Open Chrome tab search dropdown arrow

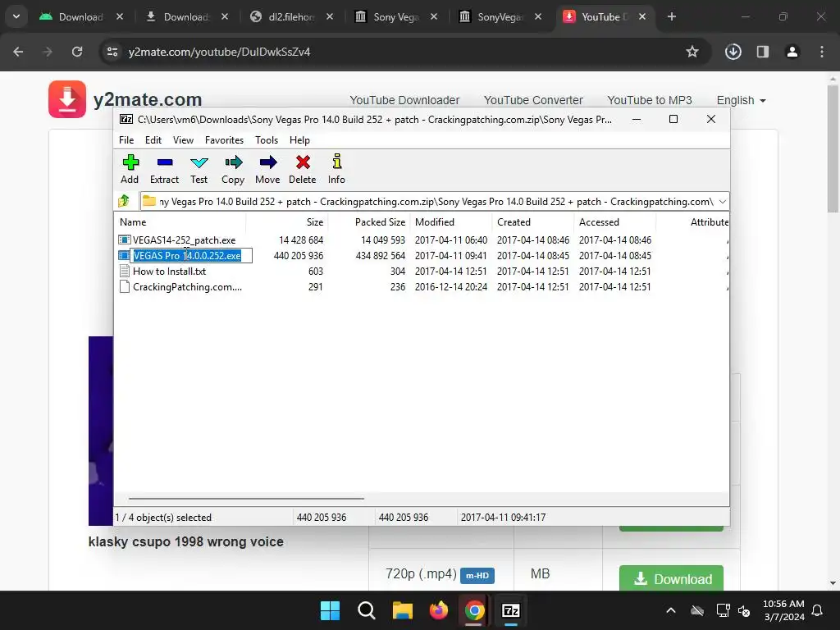[16, 16]
